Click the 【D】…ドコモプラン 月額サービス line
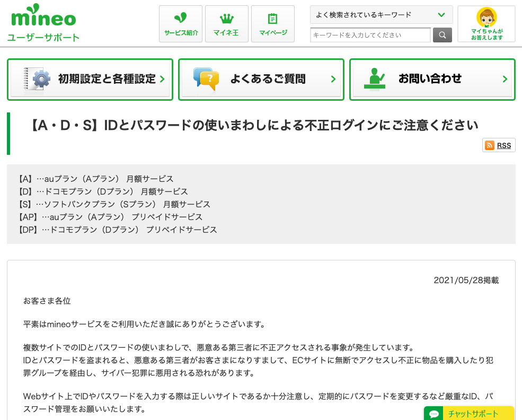 tap(103, 191)
